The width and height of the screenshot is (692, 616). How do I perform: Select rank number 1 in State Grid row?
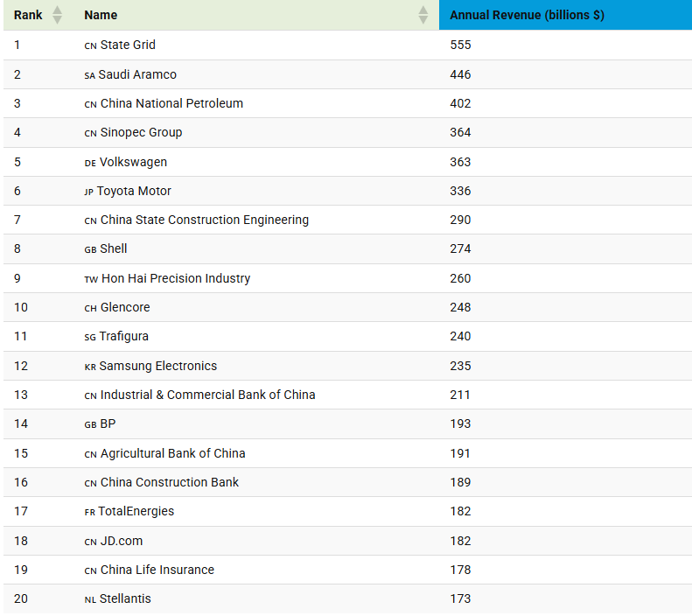(17, 45)
